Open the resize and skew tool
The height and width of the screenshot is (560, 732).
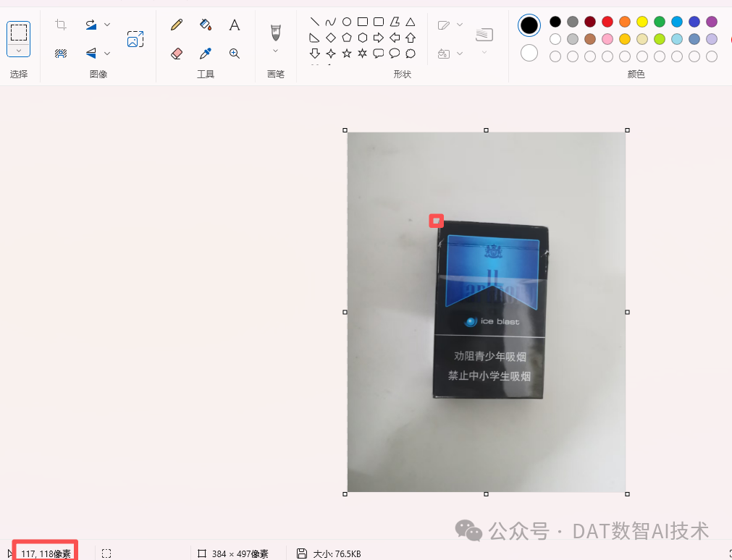[x=135, y=39]
